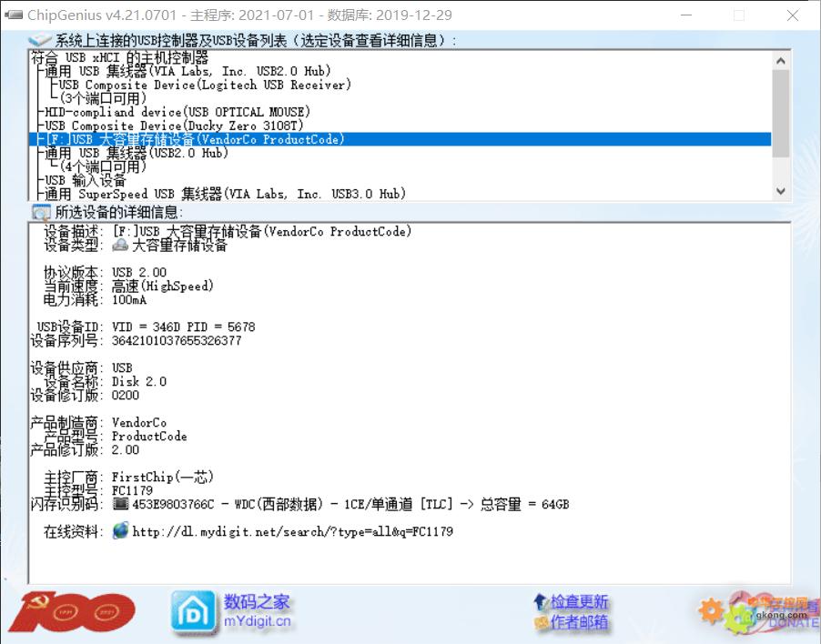The image size is (821, 644).
Task: Click the VID = 346D PID = 5678 line
Action: (x=183, y=327)
